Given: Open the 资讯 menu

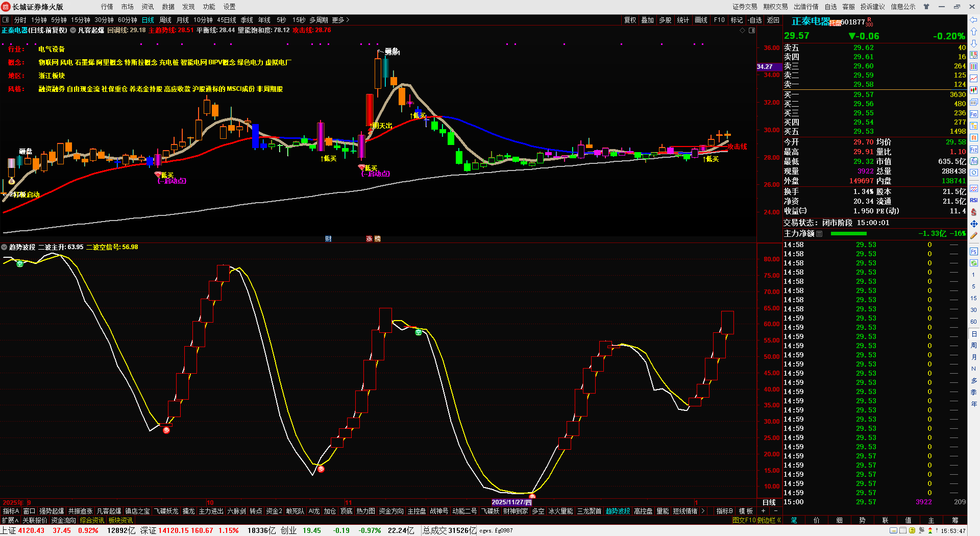Looking at the screenshot, I should (148, 7).
